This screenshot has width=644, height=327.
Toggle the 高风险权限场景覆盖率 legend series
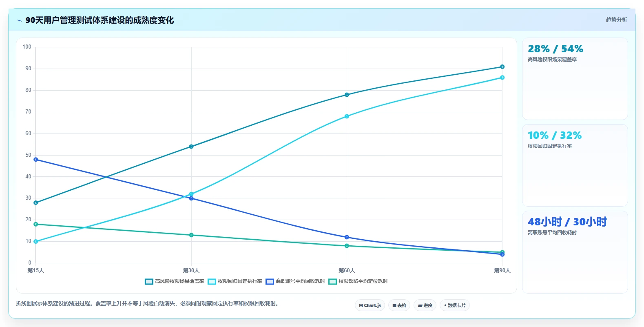pos(175,281)
